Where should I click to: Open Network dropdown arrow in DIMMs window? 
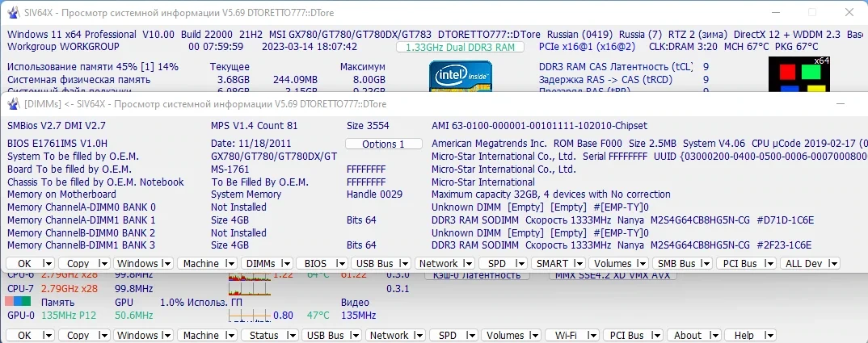click(x=468, y=264)
